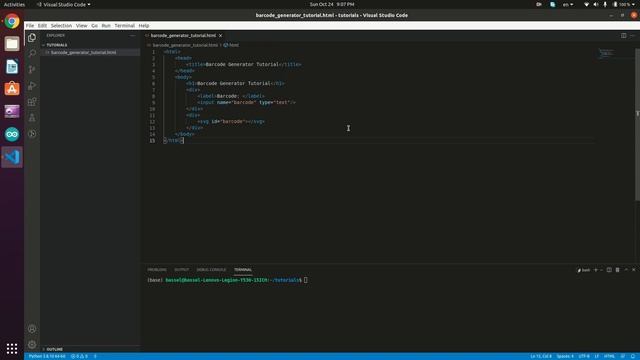Viewport: 640px width, 360px height.
Task: Open Visual Studio Code app menu in top bar
Action: point(63,4)
